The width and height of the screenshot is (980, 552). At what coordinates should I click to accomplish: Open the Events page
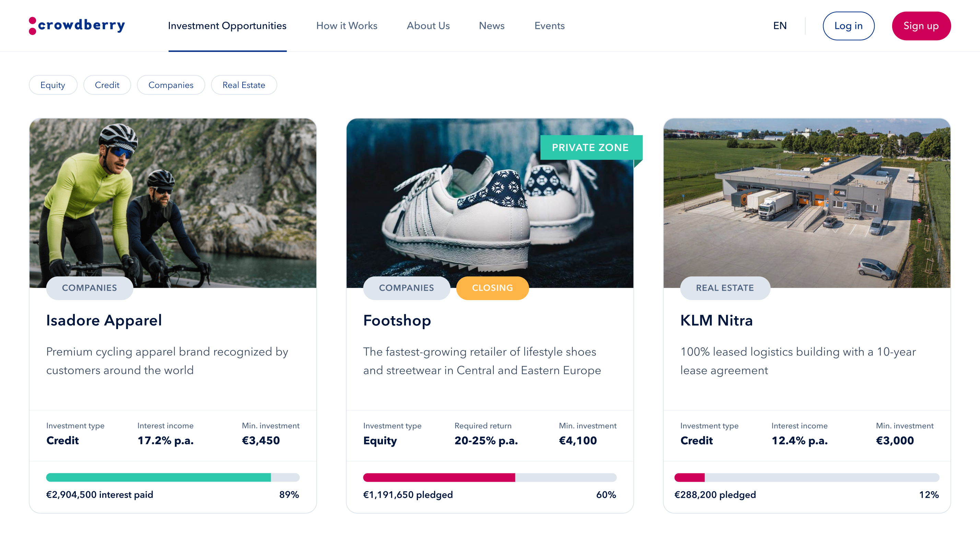coord(549,25)
